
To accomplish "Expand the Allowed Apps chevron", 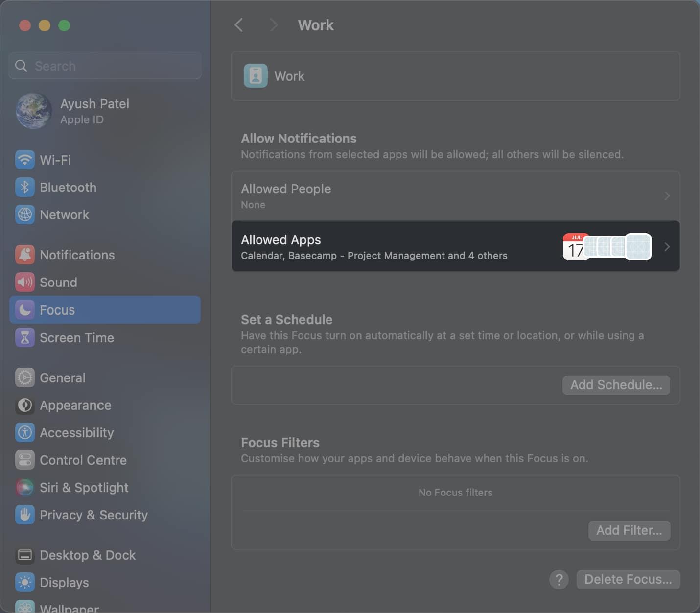I will pyautogui.click(x=667, y=247).
